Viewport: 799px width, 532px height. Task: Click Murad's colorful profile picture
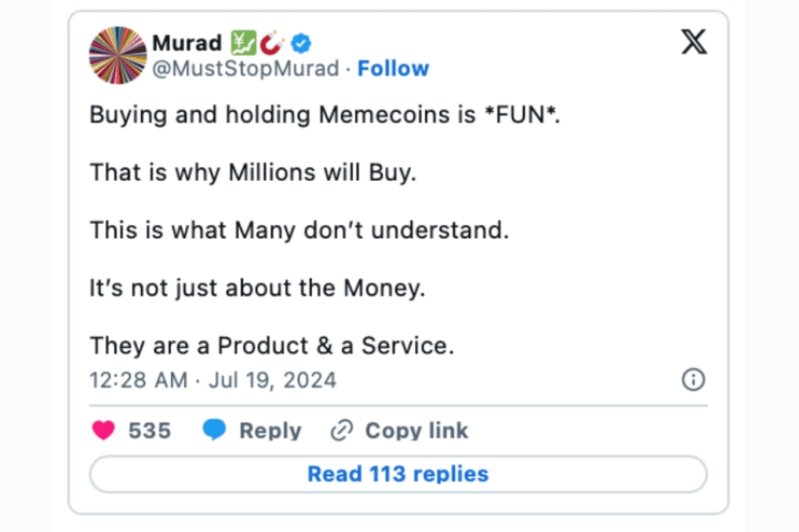click(x=117, y=55)
